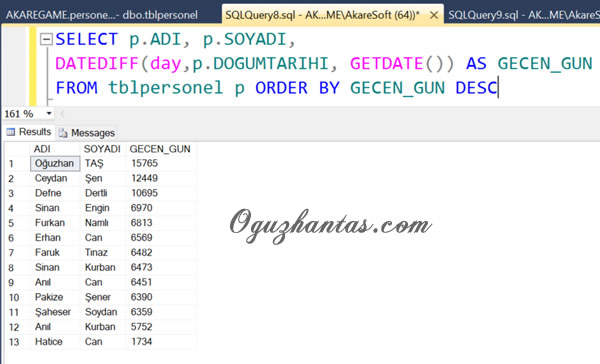
Task: Close the SQLQuery8.sql tab
Action: 434,15
